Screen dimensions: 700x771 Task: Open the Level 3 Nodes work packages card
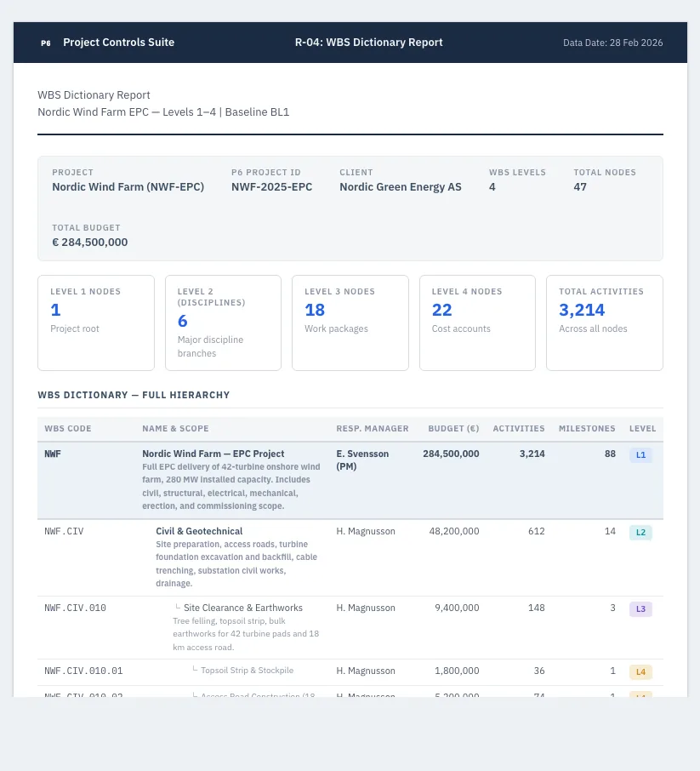[350, 323]
